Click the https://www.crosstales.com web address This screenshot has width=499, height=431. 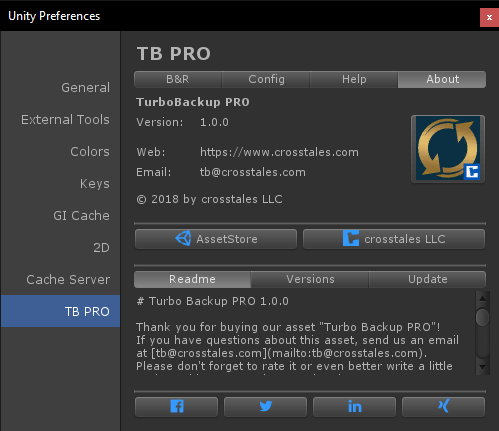(x=279, y=152)
